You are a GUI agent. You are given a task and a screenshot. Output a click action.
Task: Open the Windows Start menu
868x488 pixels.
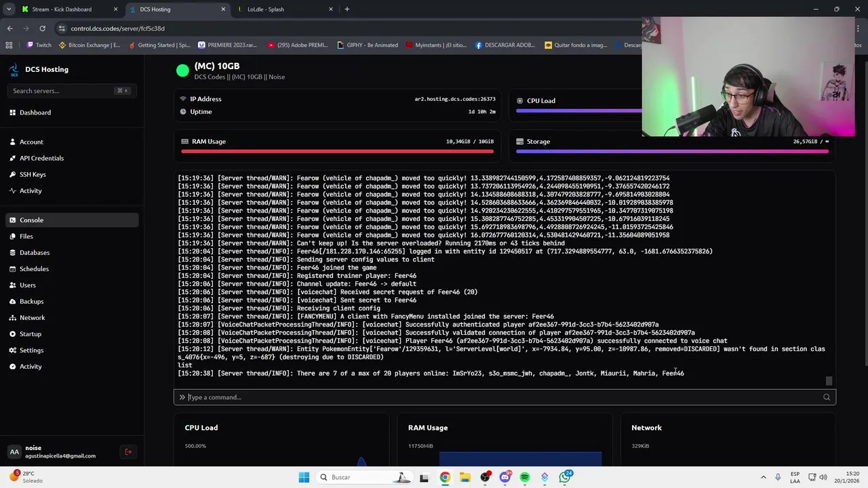click(x=304, y=477)
